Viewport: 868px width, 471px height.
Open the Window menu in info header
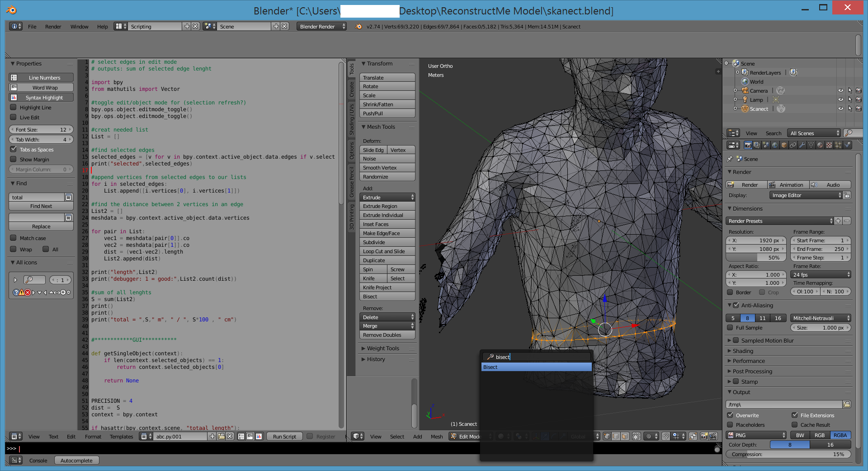79,27
